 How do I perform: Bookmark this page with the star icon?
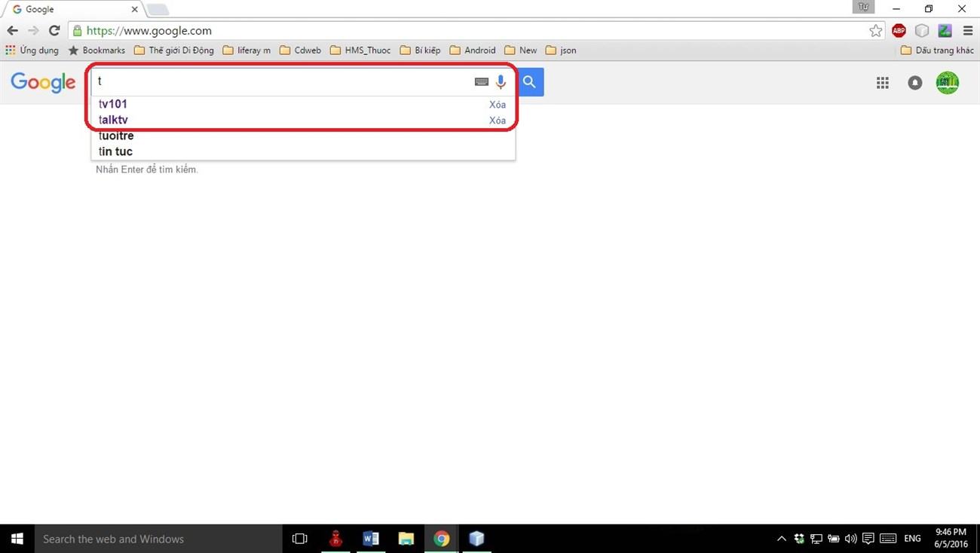pos(875,31)
